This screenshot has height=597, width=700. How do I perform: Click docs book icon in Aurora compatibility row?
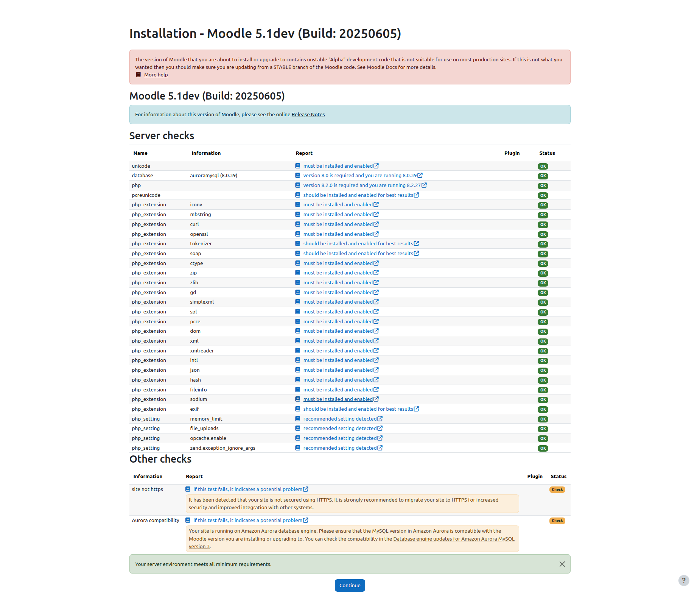188,520
